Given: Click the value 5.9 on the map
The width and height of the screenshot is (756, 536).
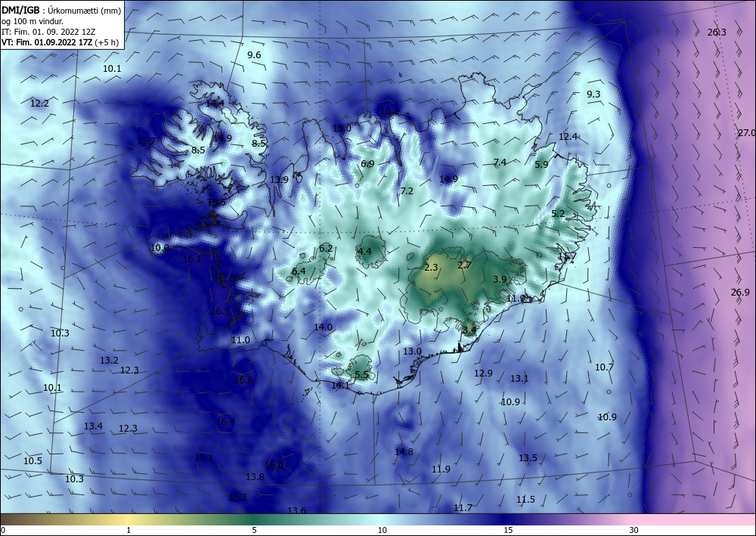Looking at the screenshot, I should point(541,164).
